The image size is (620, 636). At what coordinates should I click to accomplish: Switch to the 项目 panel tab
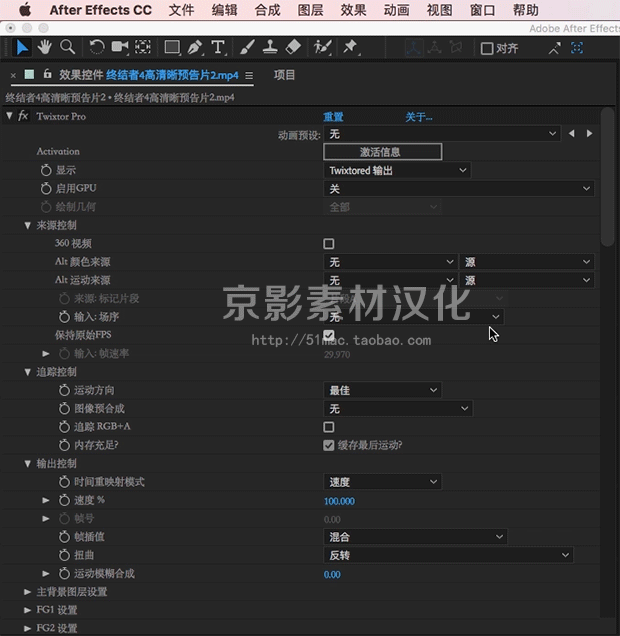[x=284, y=75]
